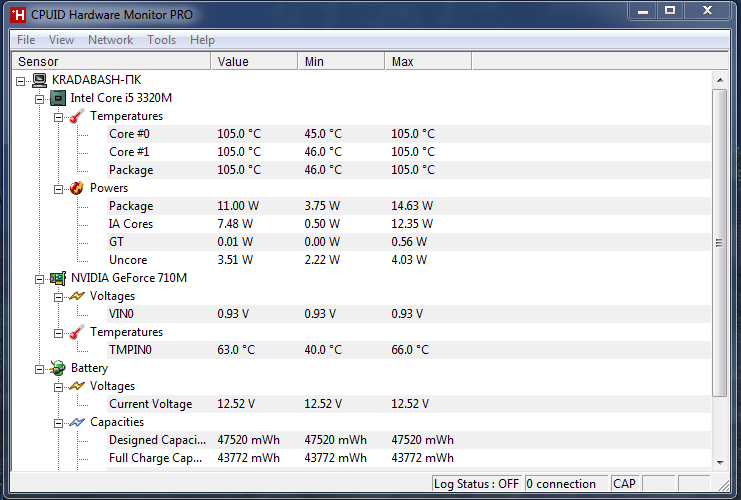
Task: Click the vertical scrollbar down arrow
Action: pos(719,462)
